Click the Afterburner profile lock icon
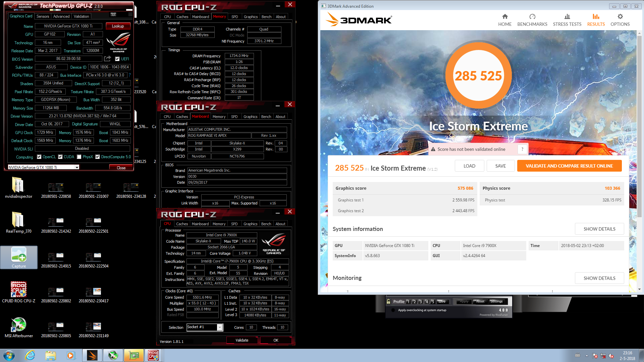The height and width of the screenshot is (362, 644). pos(388,301)
